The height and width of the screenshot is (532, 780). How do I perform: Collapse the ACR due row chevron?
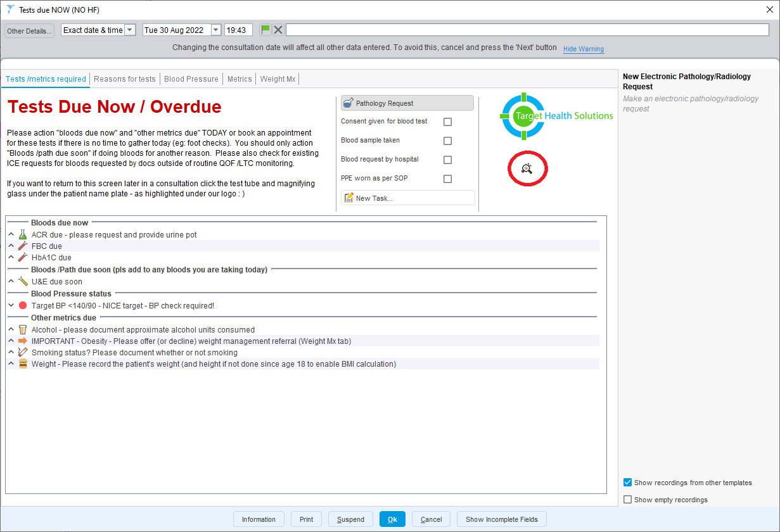pos(11,234)
